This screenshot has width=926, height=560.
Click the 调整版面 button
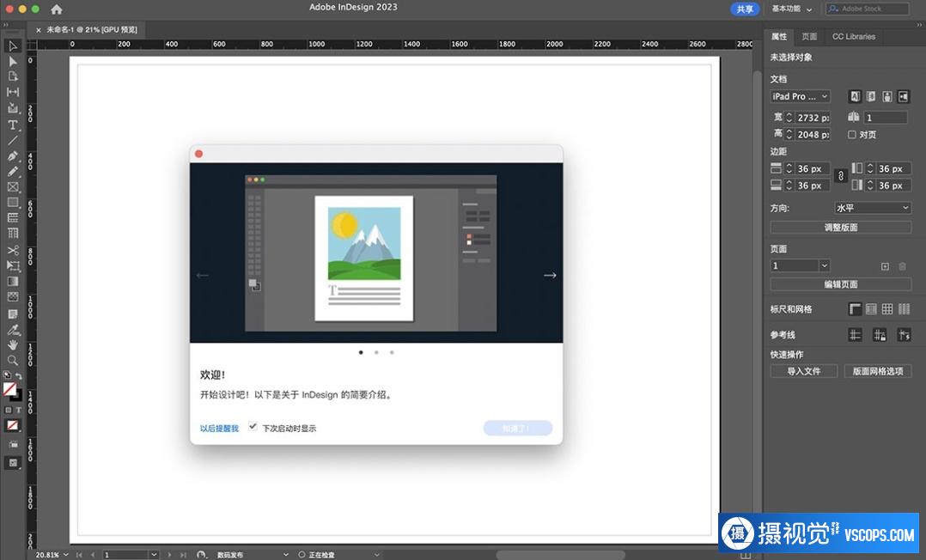tap(840, 228)
